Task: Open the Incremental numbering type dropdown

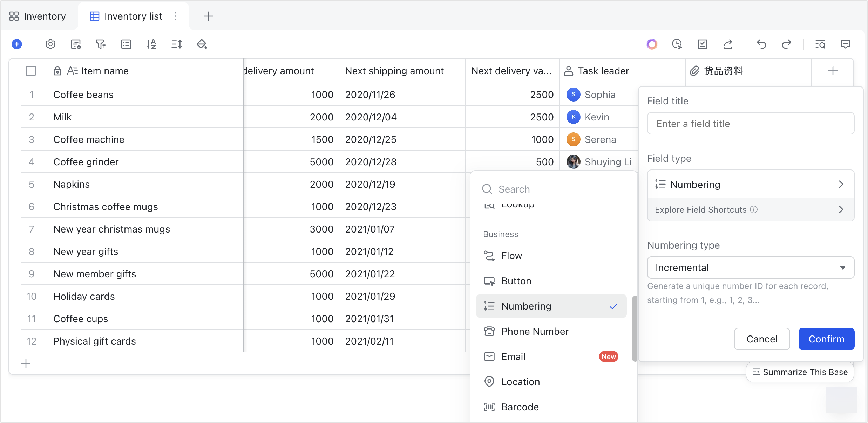Action: [751, 268]
